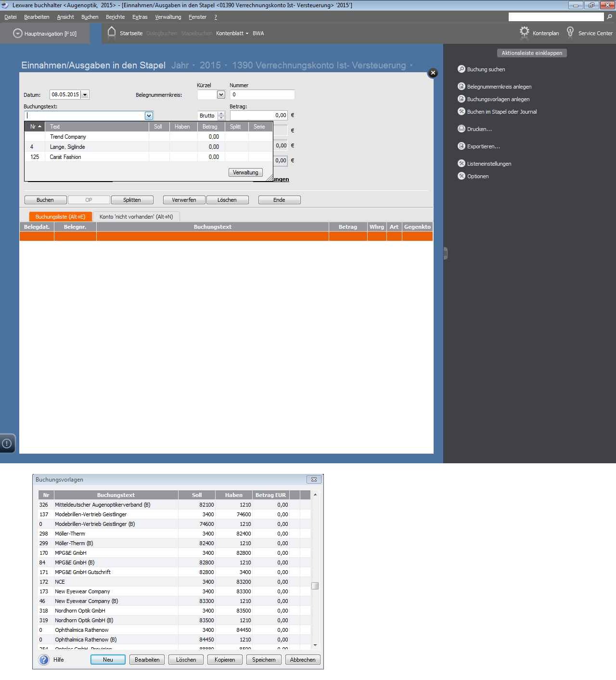Click the Optionen tools icon

tap(461, 176)
